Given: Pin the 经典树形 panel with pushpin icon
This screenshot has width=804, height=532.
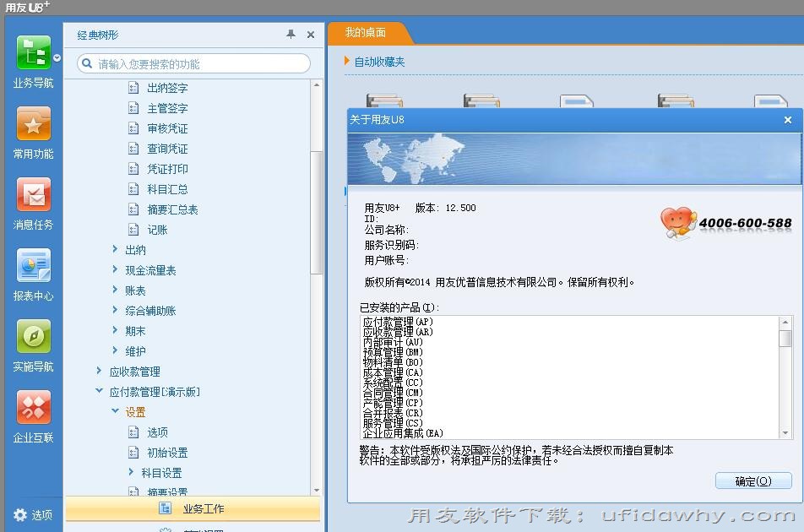Looking at the screenshot, I should pyautogui.click(x=291, y=35).
